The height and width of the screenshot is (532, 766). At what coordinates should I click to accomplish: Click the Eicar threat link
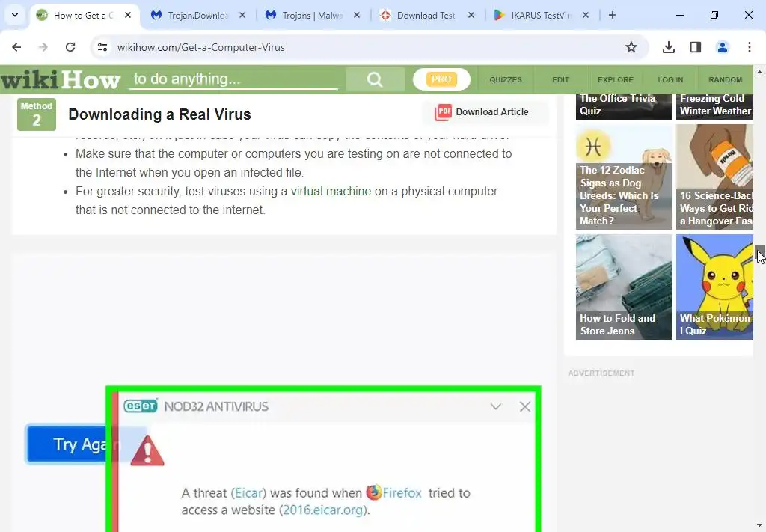pos(249,493)
